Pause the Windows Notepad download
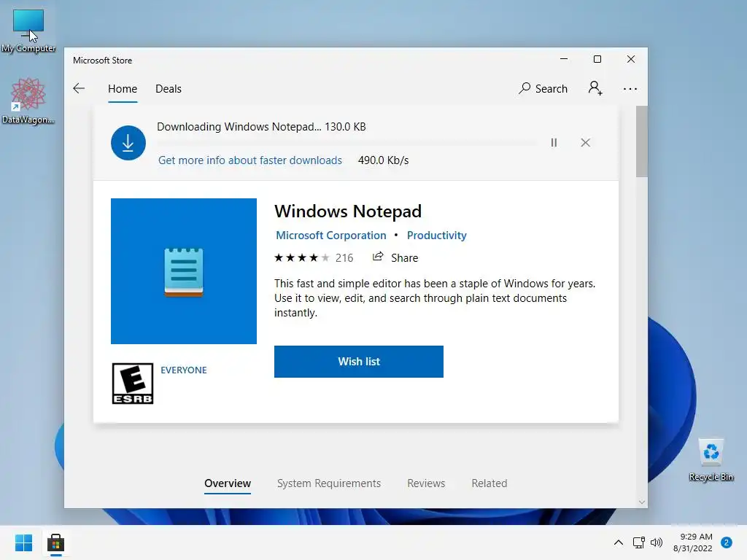 coord(554,143)
